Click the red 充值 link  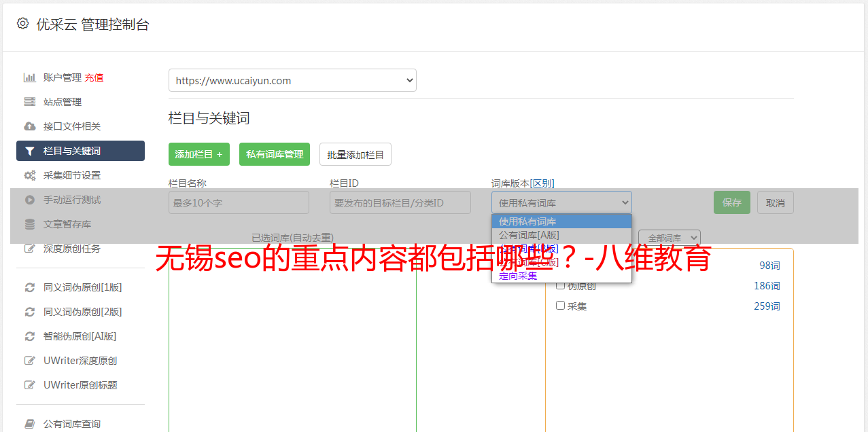coord(94,77)
